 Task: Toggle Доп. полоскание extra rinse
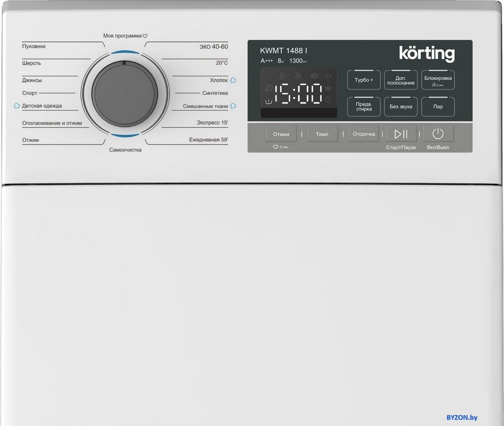(401, 80)
